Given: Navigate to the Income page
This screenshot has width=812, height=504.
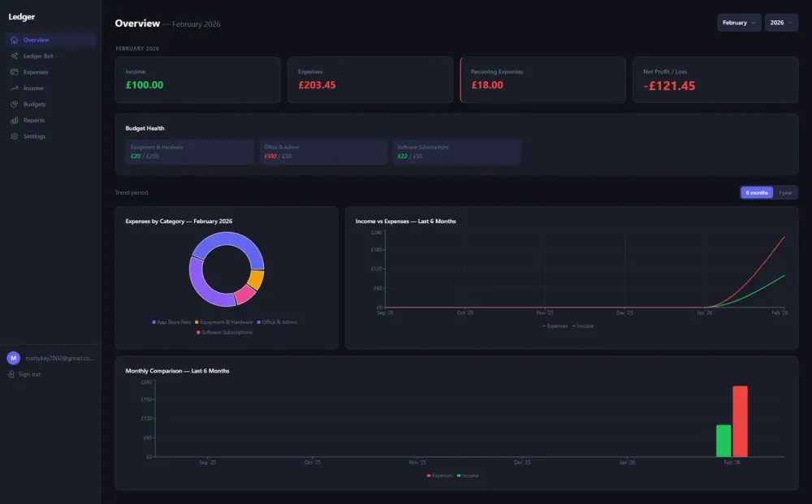Looking at the screenshot, I should 50,88.
